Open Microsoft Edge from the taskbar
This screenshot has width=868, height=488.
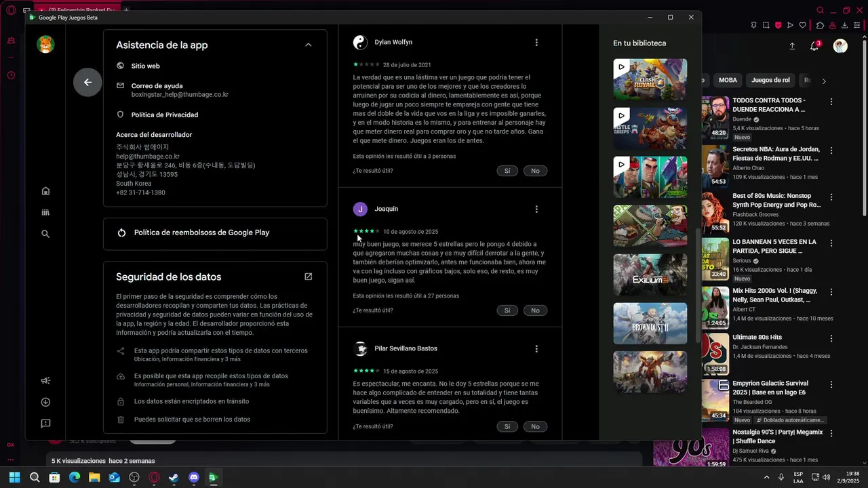[x=75, y=477]
